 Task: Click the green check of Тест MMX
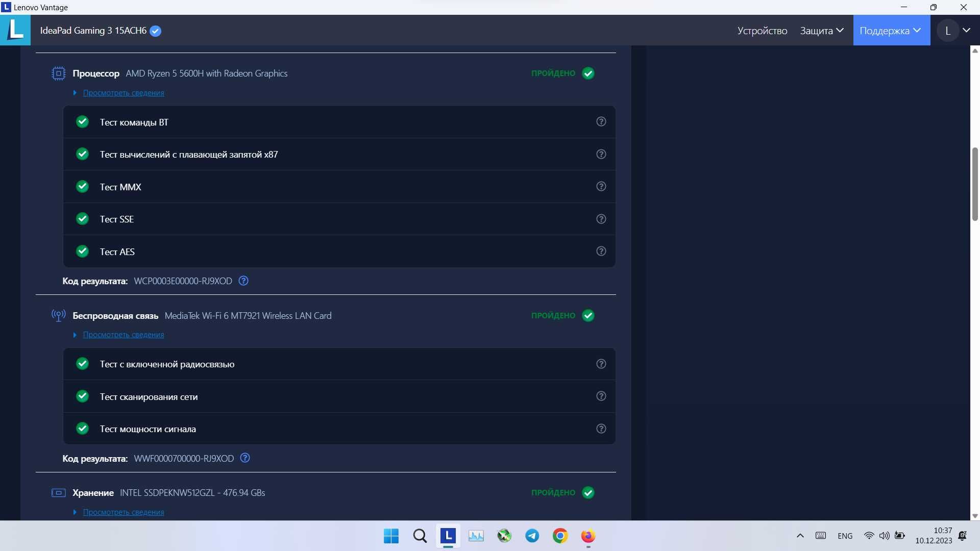(82, 187)
